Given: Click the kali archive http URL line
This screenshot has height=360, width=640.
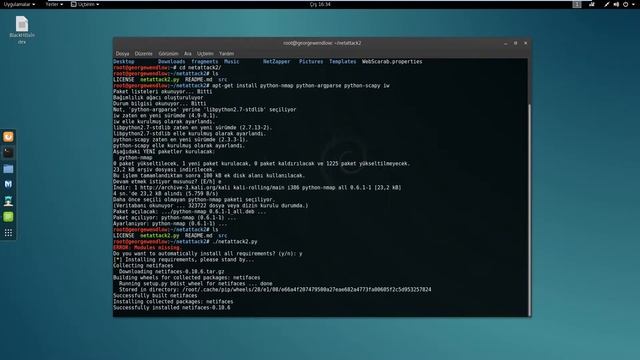Looking at the screenshot, I should pyautogui.click(x=257, y=187).
